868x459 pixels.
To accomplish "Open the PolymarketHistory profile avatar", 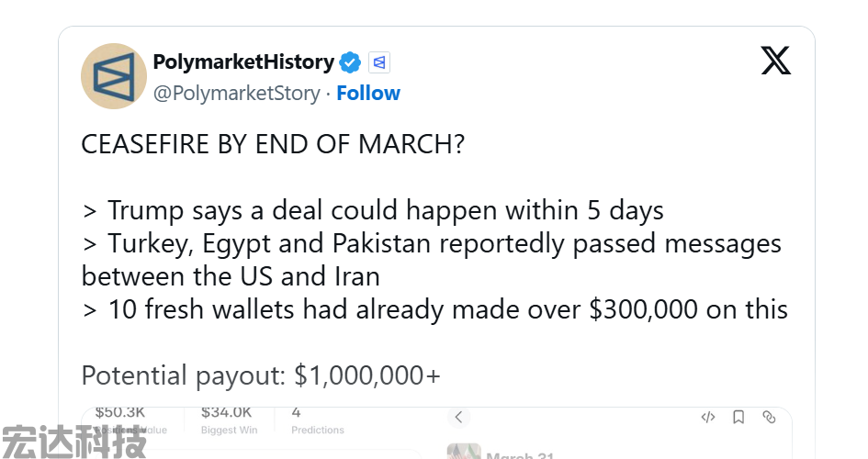I will [x=114, y=76].
